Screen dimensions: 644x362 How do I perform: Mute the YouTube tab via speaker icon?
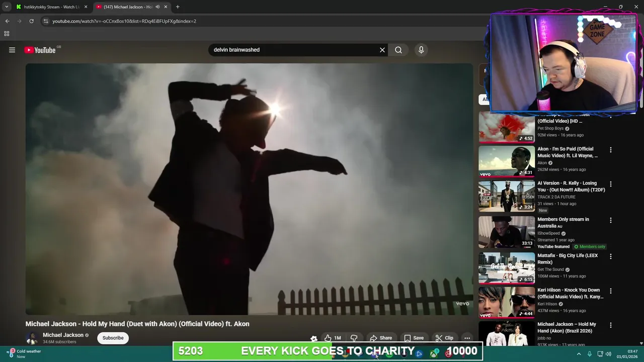[157, 7]
